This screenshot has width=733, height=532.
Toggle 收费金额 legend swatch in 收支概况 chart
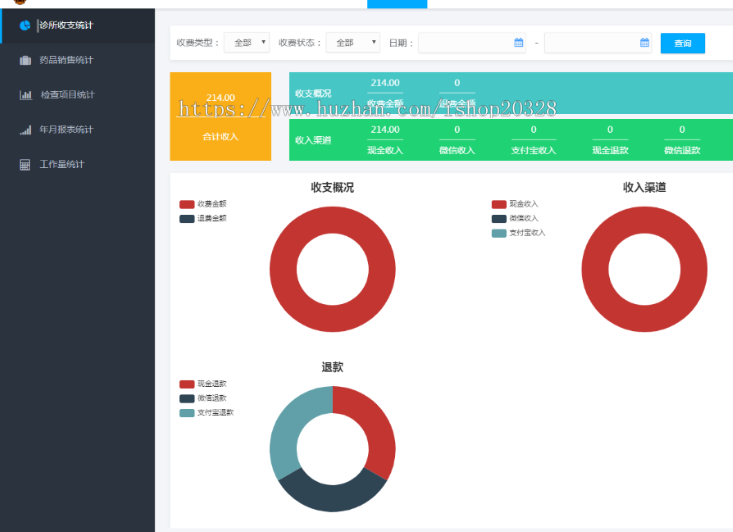(187, 204)
